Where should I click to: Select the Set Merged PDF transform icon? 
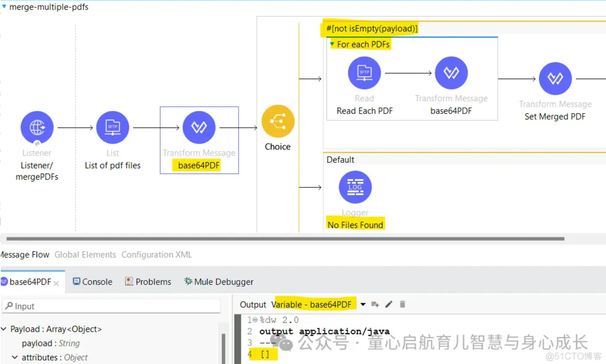tap(555, 79)
